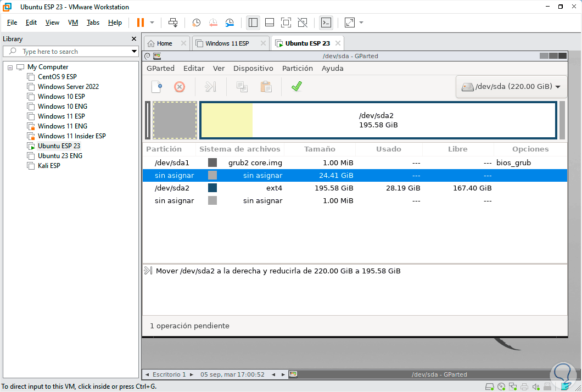Select Kali ESP in the library
This screenshot has height=392, width=582.
49,166
